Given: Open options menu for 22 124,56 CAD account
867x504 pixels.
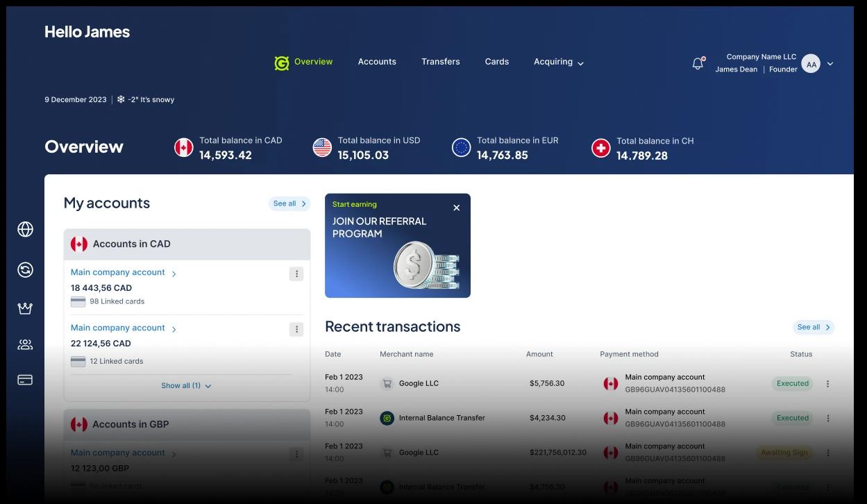Looking at the screenshot, I should pyautogui.click(x=296, y=330).
